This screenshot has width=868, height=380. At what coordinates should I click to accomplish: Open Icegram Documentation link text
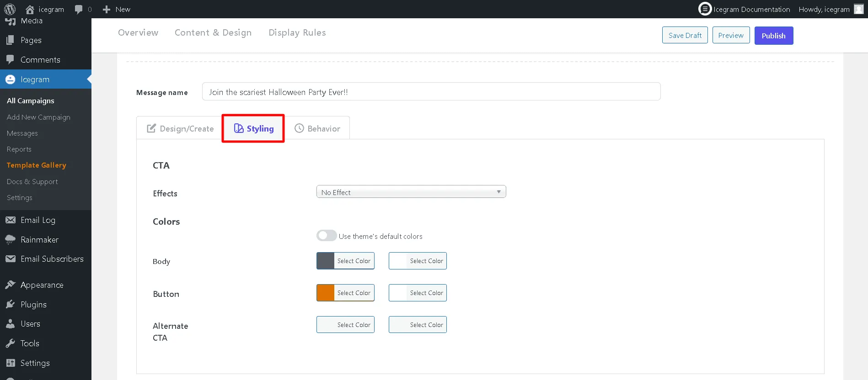coord(752,9)
